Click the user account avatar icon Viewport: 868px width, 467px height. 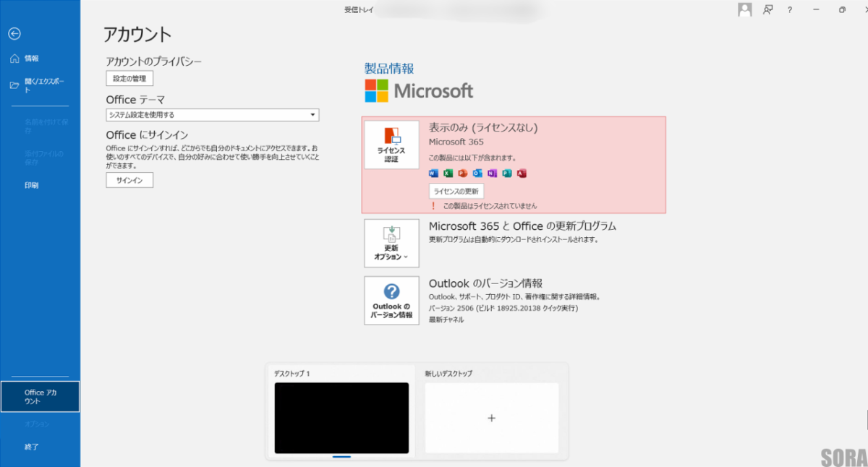(x=744, y=9)
